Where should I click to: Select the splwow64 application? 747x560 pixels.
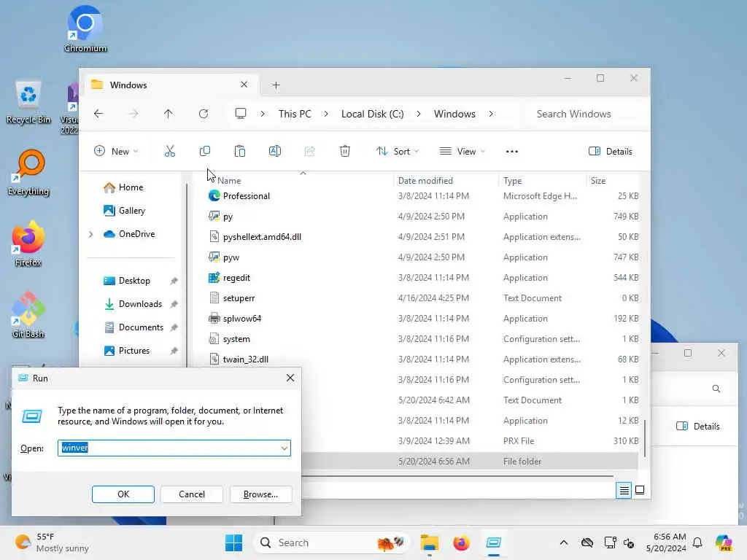point(242,319)
